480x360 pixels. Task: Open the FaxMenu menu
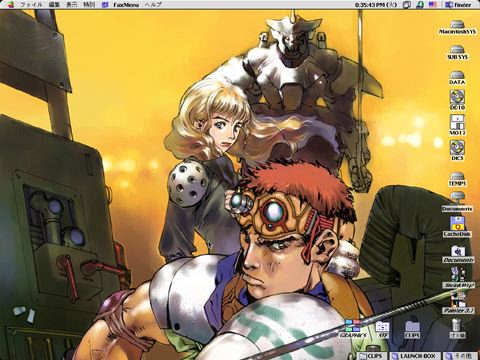(x=126, y=5)
